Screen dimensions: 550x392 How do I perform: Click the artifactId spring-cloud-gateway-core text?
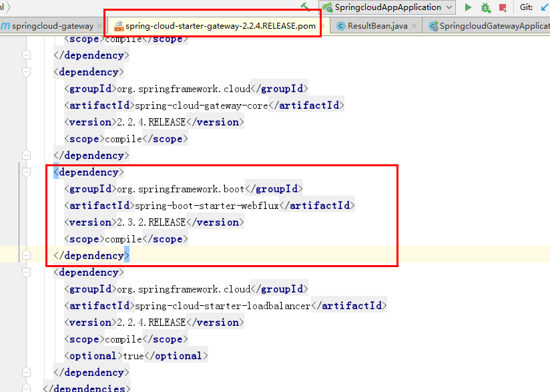point(202,106)
